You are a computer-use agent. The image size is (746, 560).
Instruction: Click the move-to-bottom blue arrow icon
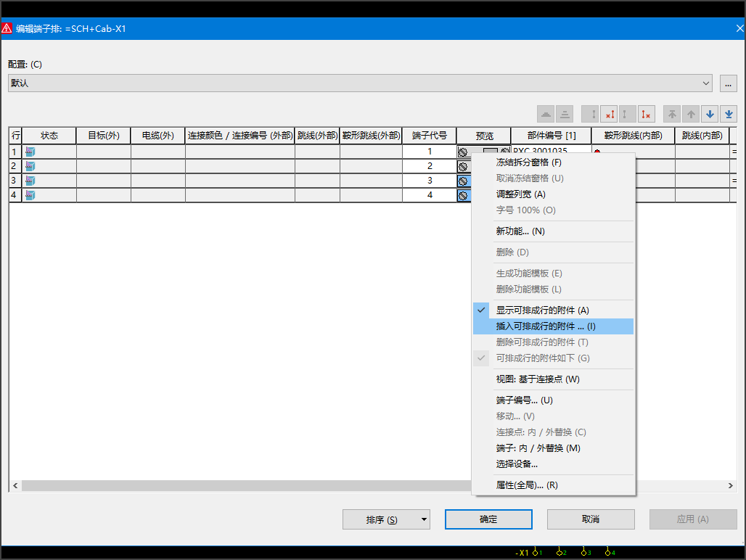729,114
